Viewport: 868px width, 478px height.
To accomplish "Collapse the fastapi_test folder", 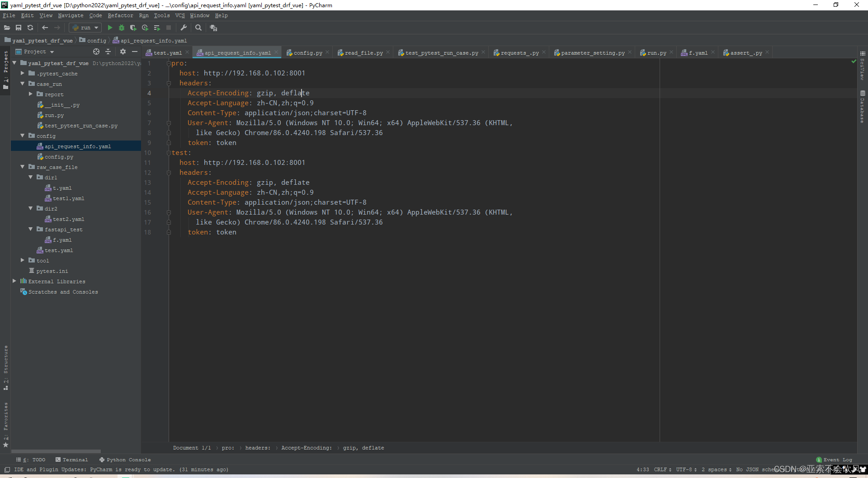I will 31,229.
